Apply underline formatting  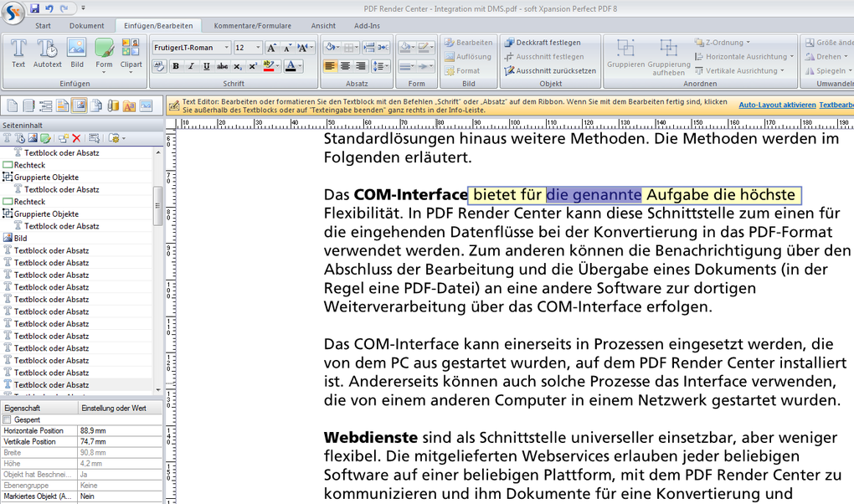[x=207, y=66]
